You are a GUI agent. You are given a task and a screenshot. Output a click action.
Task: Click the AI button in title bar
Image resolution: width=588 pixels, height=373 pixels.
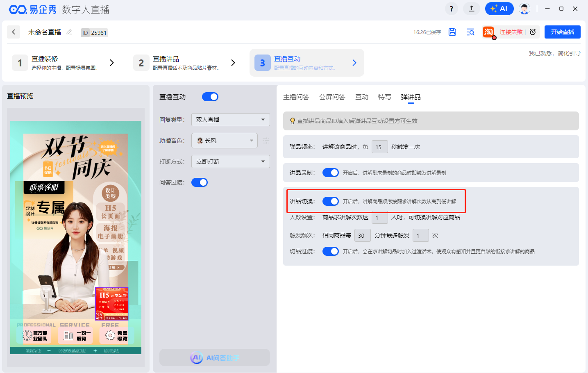pos(499,9)
